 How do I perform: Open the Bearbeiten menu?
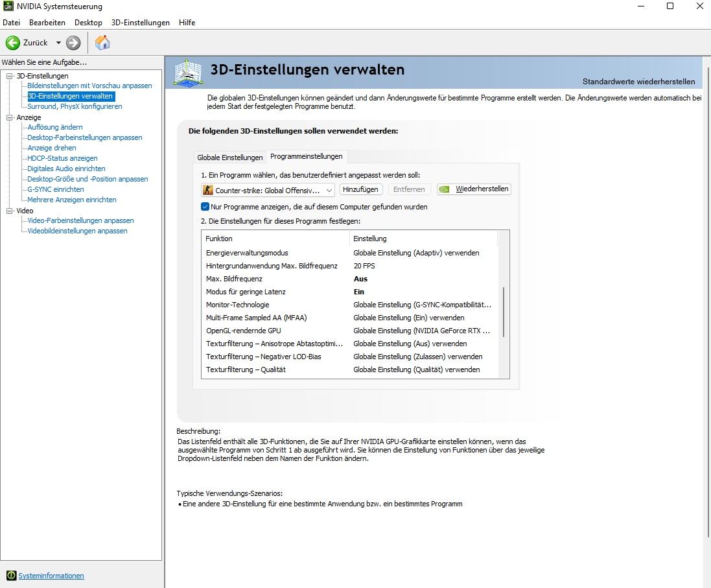click(x=47, y=22)
